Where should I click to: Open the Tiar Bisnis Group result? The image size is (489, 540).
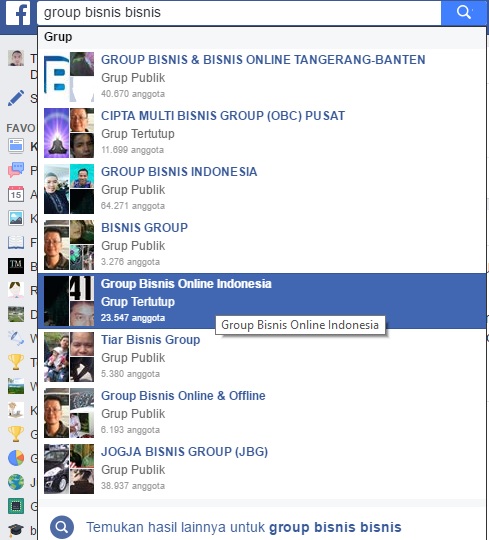point(262,357)
